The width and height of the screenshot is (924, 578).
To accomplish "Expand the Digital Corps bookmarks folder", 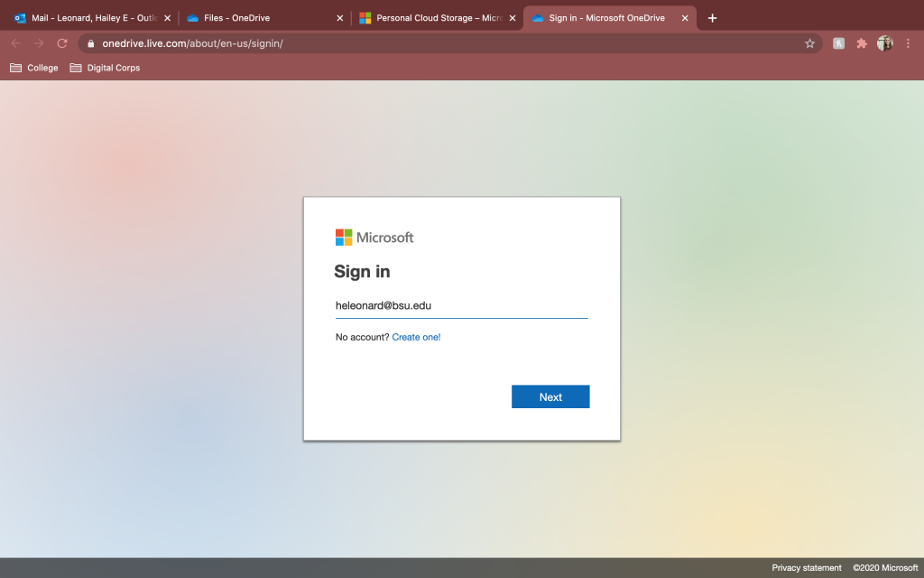I will click(105, 68).
